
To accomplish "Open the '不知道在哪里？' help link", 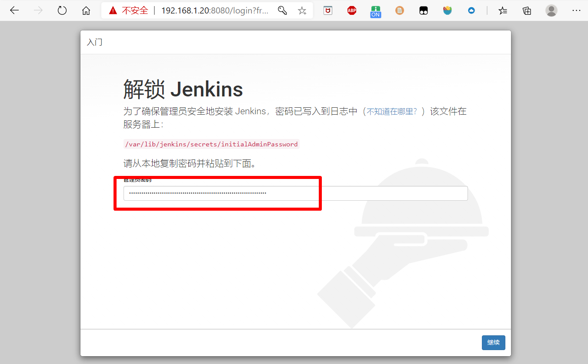I will coord(392,112).
